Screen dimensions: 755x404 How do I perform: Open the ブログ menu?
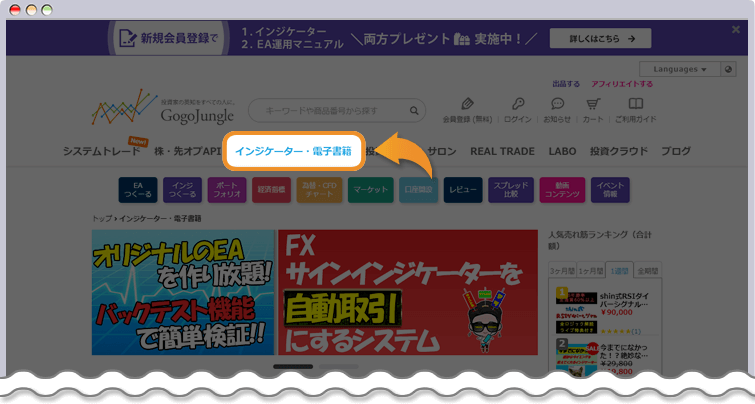(x=676, y=151)
